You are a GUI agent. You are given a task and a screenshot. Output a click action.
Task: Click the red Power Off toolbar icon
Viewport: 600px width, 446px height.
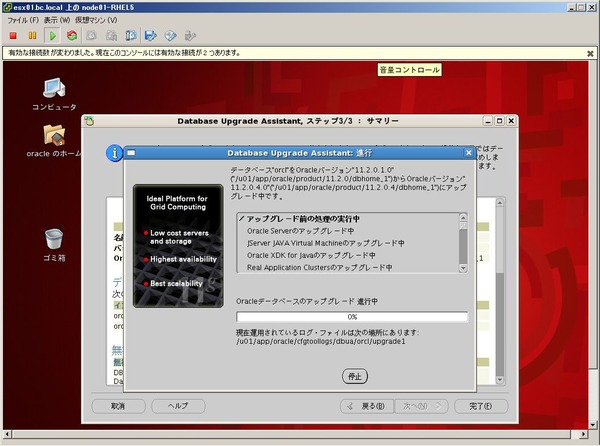[x=13, y=36]
